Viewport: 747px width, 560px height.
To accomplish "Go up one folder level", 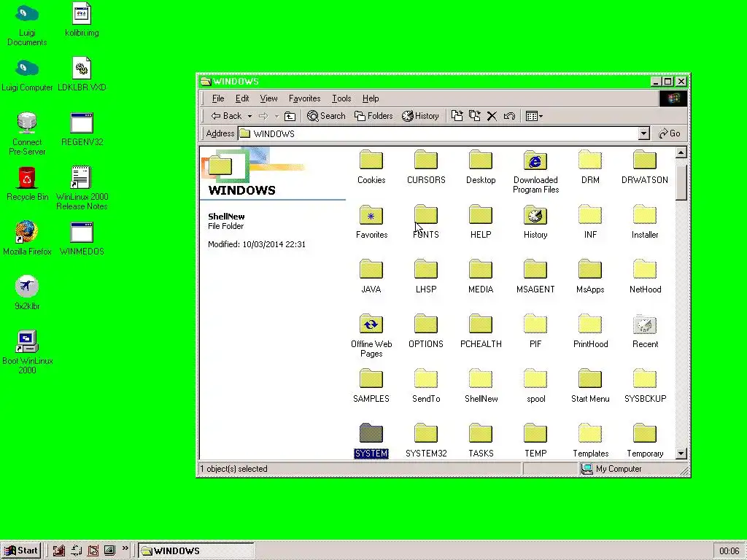I will tap(290, 116).
